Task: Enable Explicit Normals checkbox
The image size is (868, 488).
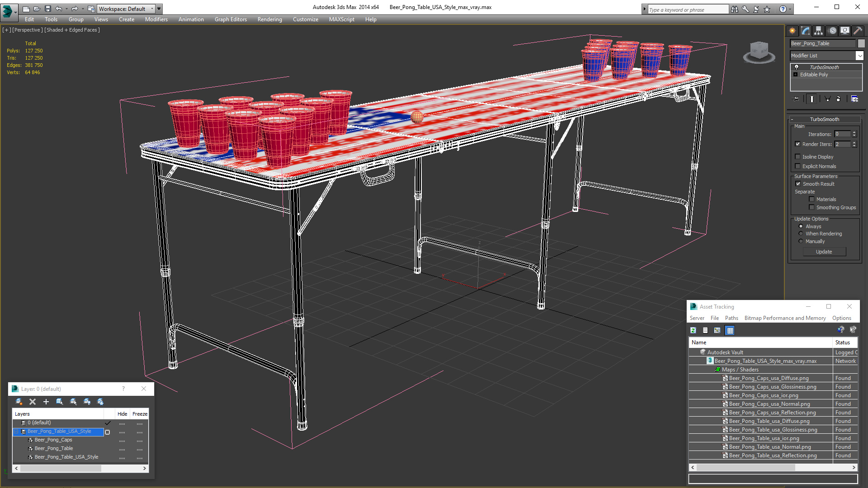Action: click(797, 166)
